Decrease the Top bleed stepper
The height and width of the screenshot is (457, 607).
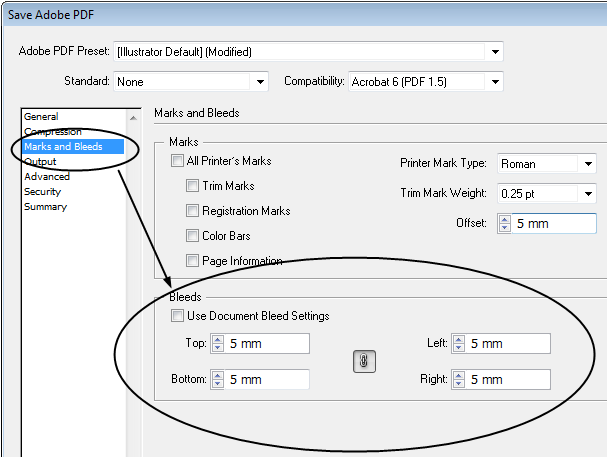218,347
